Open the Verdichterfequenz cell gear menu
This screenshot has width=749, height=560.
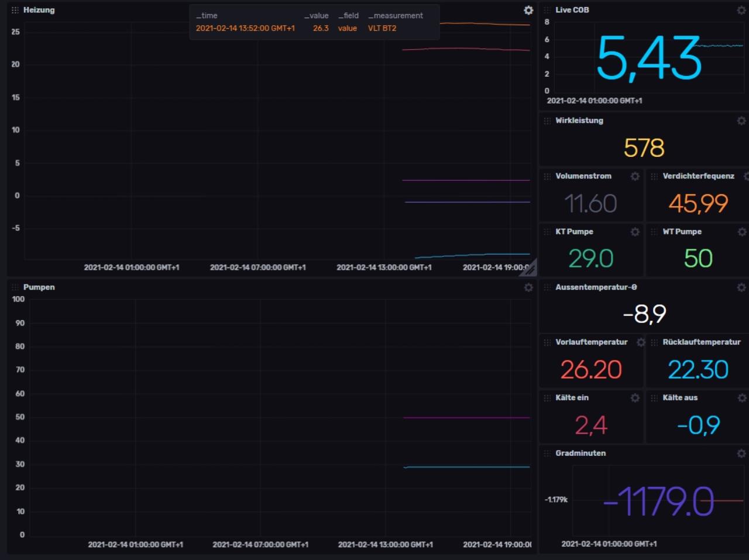tap(746, 176)
